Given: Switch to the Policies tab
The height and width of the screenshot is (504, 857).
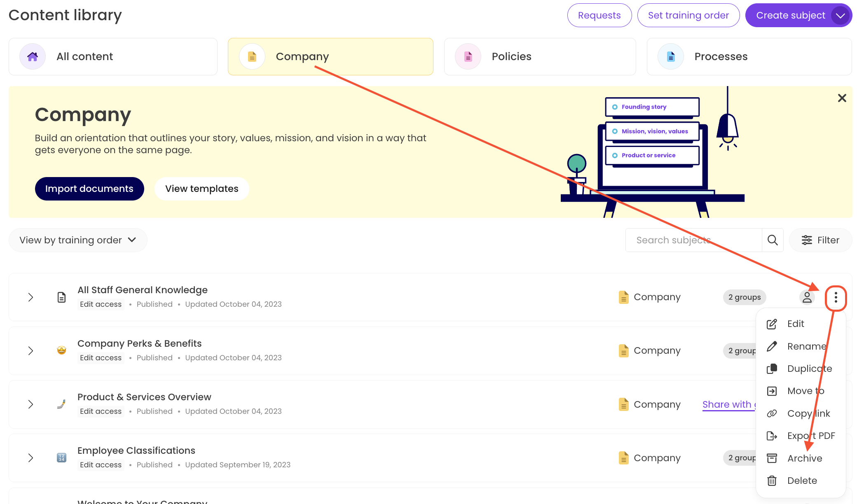Looking at the screenshot, I should [x=540, y=57].
